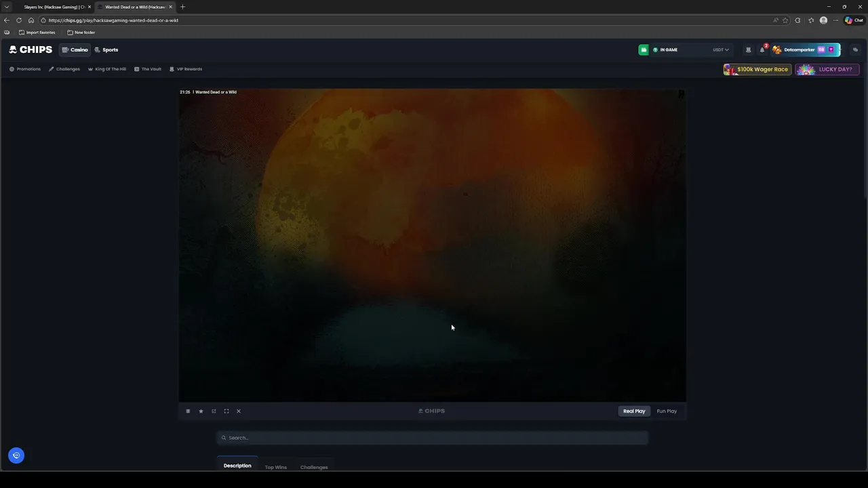
Task: Open the LUCKY DAY? banner
Action: coord(827,69)
